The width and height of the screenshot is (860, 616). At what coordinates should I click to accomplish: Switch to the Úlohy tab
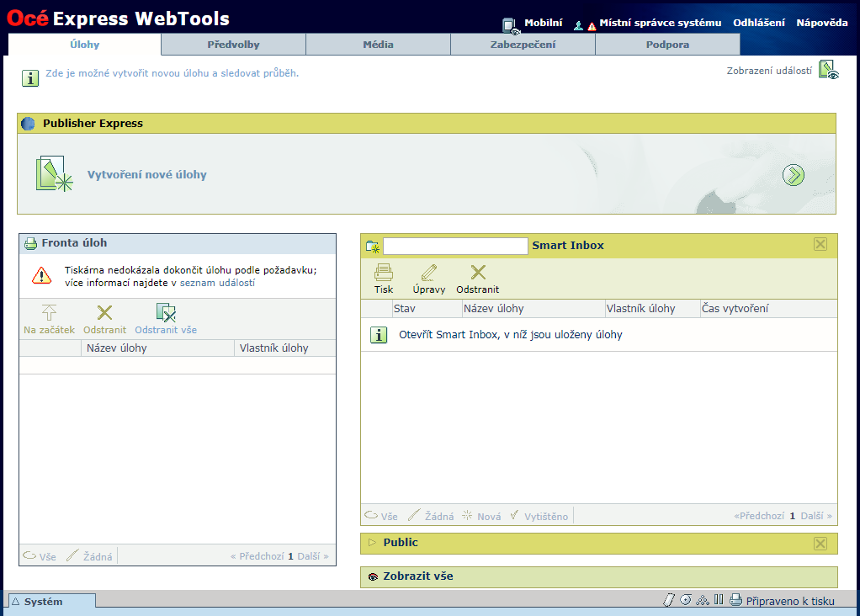84,45
